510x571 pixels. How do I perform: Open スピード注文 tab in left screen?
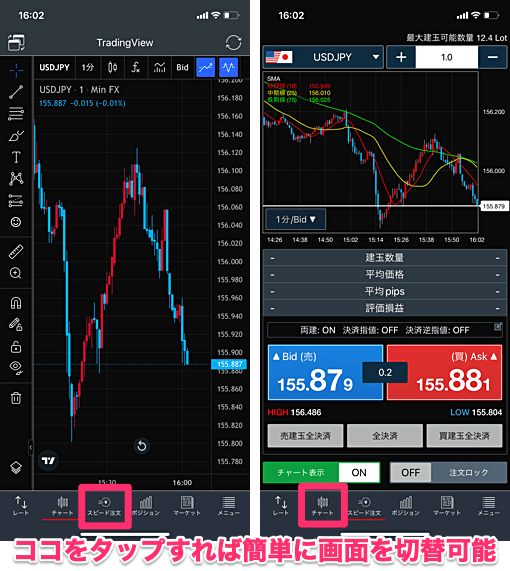(x=104, y=506)
